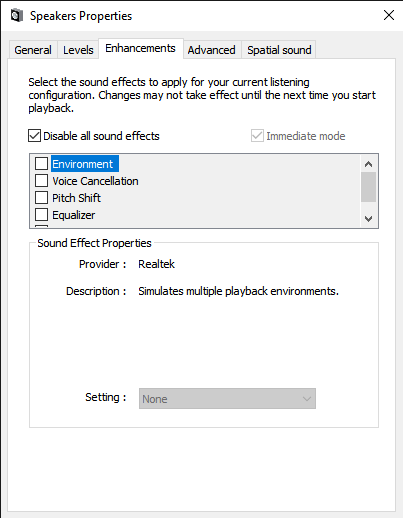Toggle the Immediate mode checkbox
The image size is (403, 518).
click(x=257, y=136)
